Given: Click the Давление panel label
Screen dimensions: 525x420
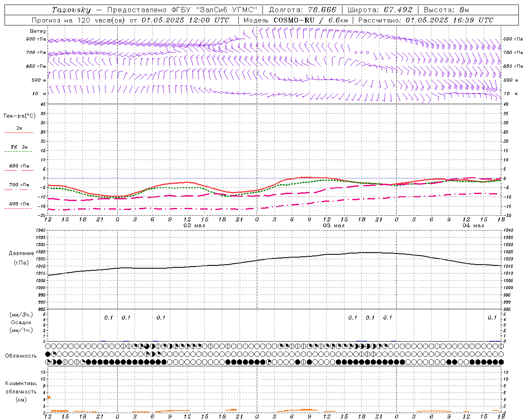Looking at the screenshot, I should coord(21,253).
